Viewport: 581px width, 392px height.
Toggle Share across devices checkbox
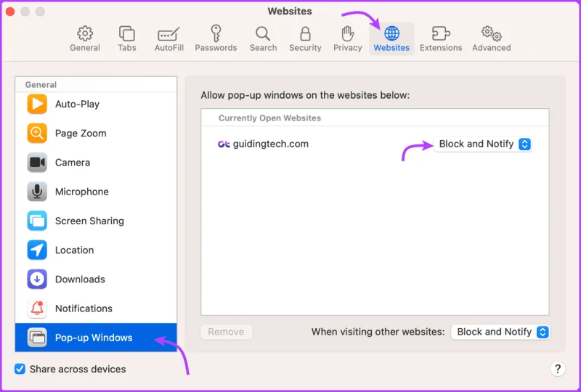pos(20,369)
